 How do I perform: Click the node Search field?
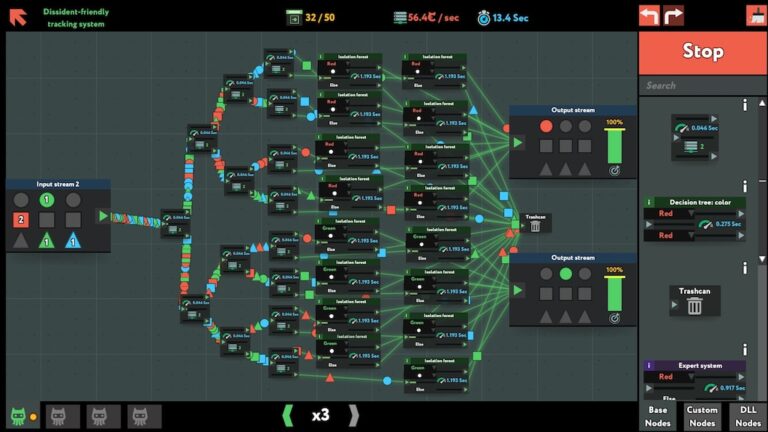[703, 85]
